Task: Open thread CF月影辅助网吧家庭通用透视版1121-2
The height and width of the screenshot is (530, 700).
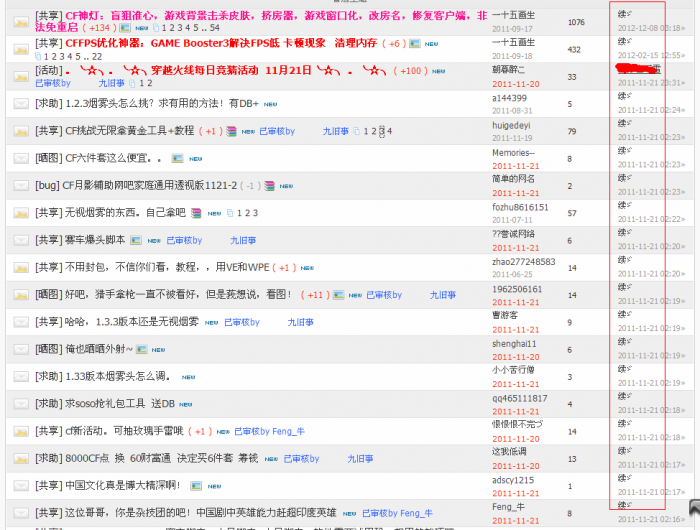Action: tap(150, 185)
